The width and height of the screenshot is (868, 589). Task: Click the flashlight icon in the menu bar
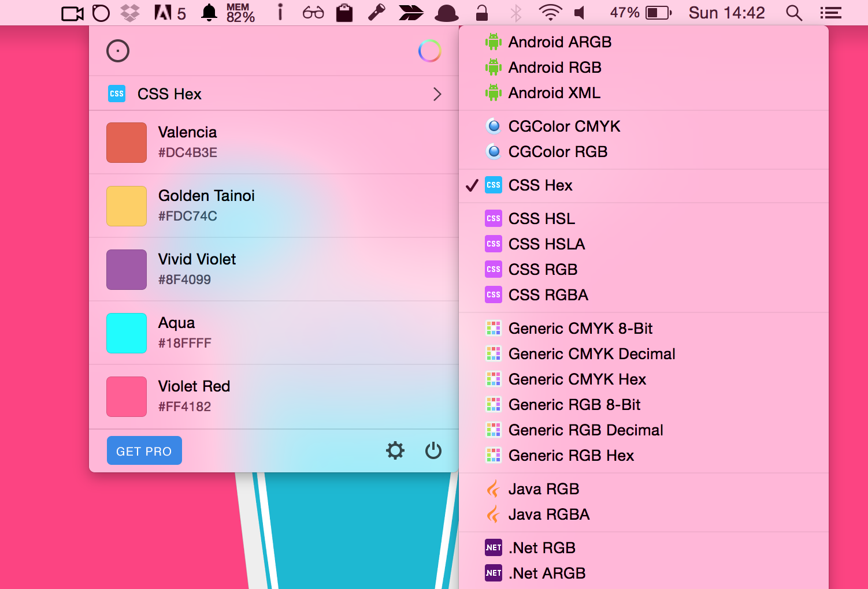377,13
